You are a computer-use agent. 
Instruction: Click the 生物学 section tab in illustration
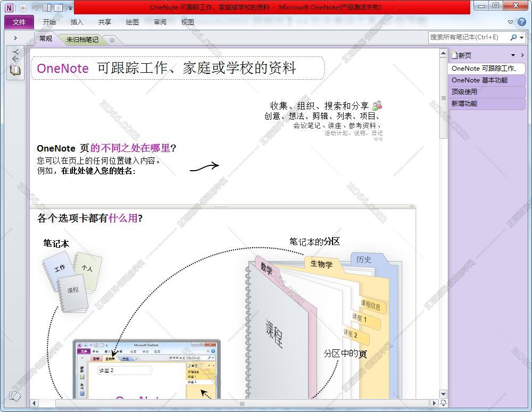[x=321, y=264]
